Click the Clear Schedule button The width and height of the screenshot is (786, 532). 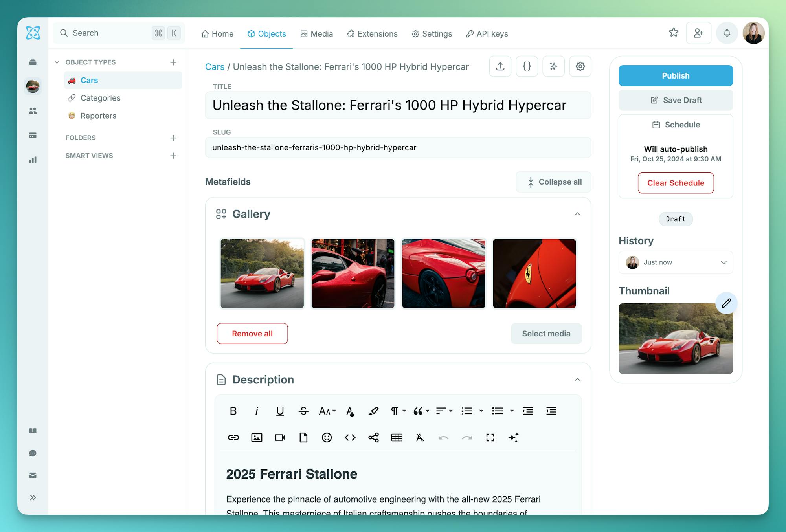coord(676,183)
